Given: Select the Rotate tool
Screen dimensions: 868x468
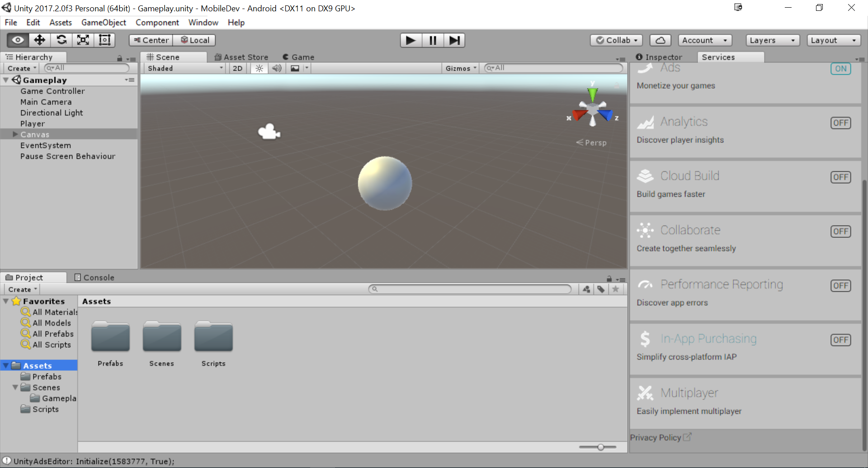Looking at the screenshot, I should coord(61,40).
